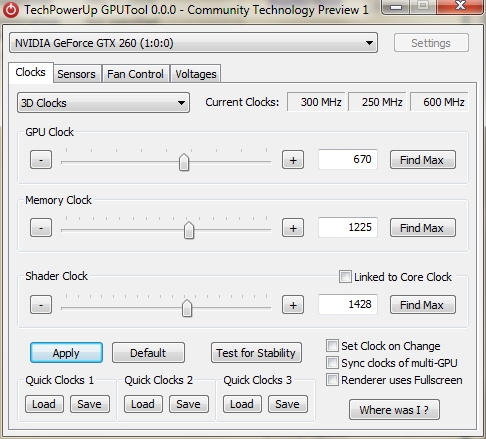Viewport: 486px width, 439px height.
Task: Close the GPUTool window
Action: [461, 6]
